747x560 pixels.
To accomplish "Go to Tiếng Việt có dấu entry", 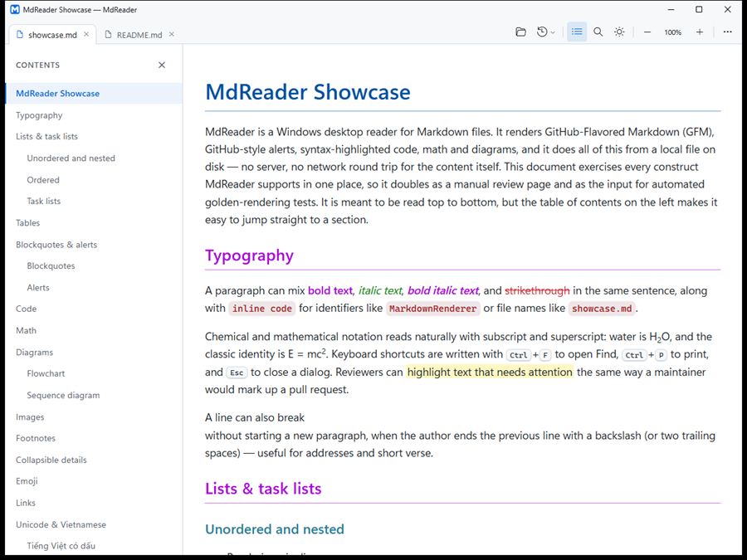I will [93, 546].
